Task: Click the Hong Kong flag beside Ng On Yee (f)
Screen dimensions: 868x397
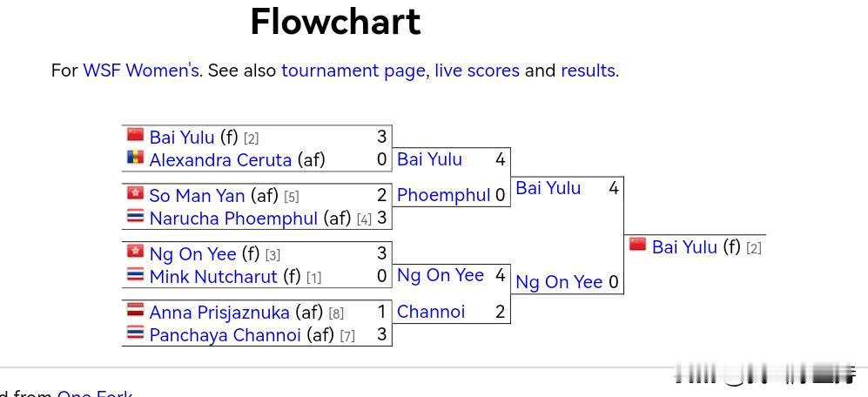Action: coord(135,252)
